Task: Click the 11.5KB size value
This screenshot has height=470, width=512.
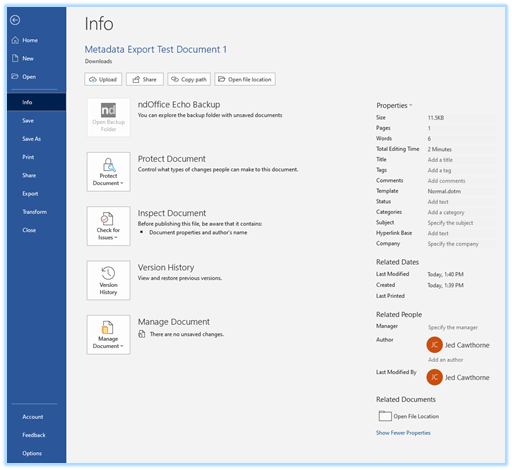Action: [436, 118]
